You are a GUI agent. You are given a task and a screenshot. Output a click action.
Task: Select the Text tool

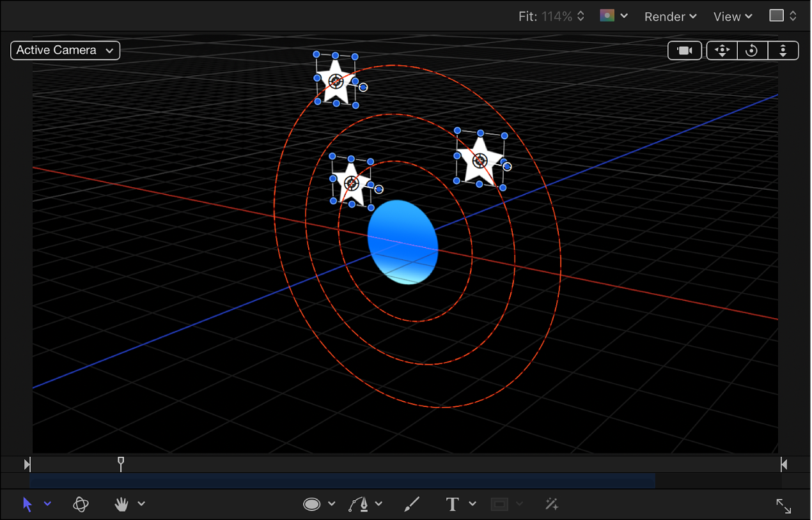point(452,504)
